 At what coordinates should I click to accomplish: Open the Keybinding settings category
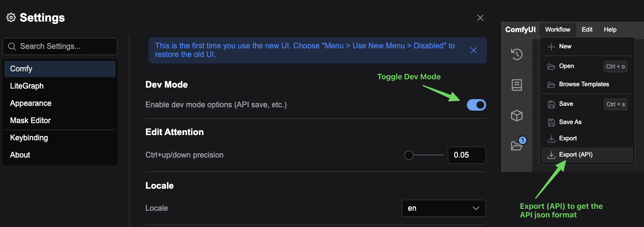pos(29,138)
